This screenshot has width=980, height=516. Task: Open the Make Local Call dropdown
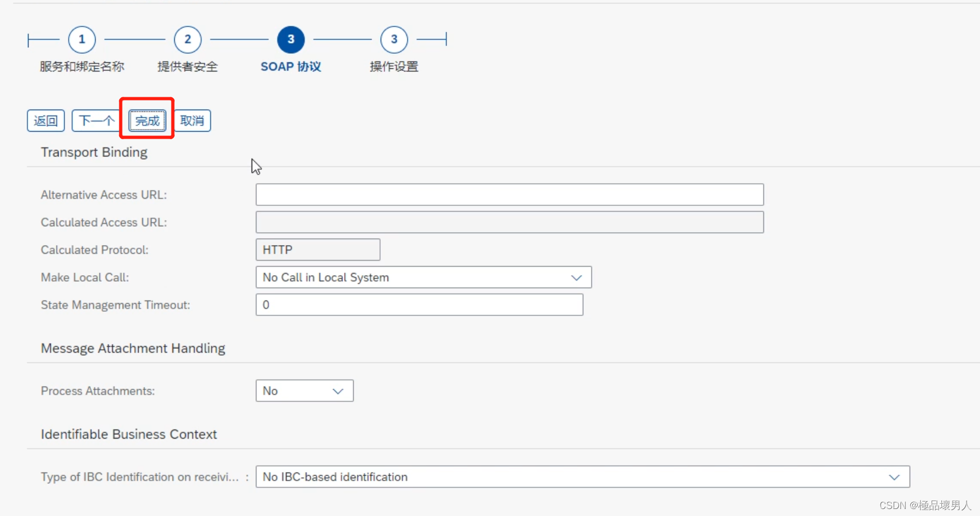[x=423, y=277]
